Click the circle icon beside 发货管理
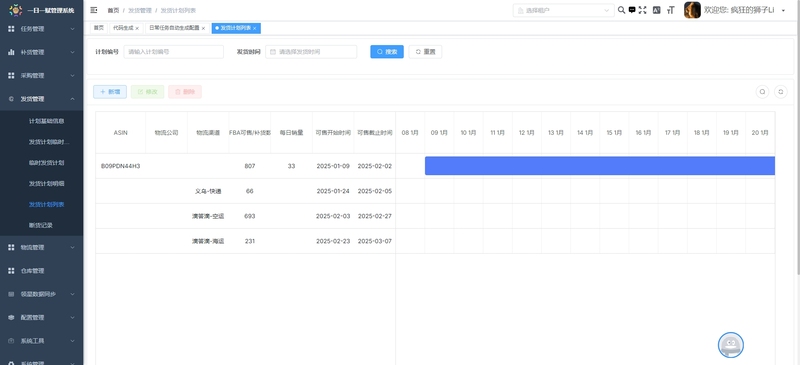 (x=11, y=99)
